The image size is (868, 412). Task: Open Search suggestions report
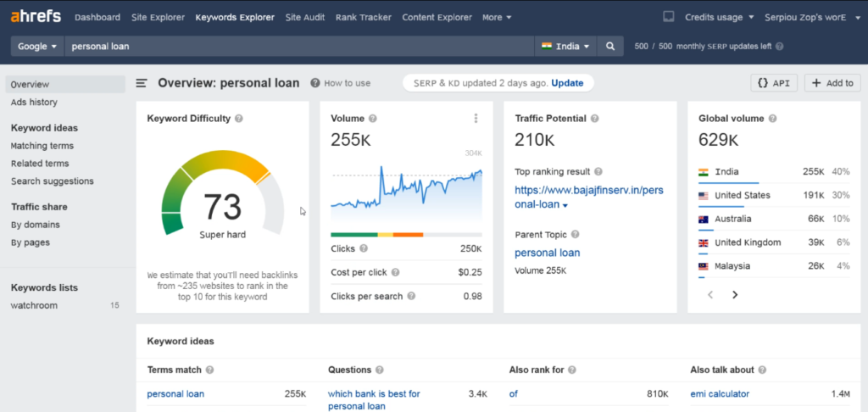click(x=52, y=181)
